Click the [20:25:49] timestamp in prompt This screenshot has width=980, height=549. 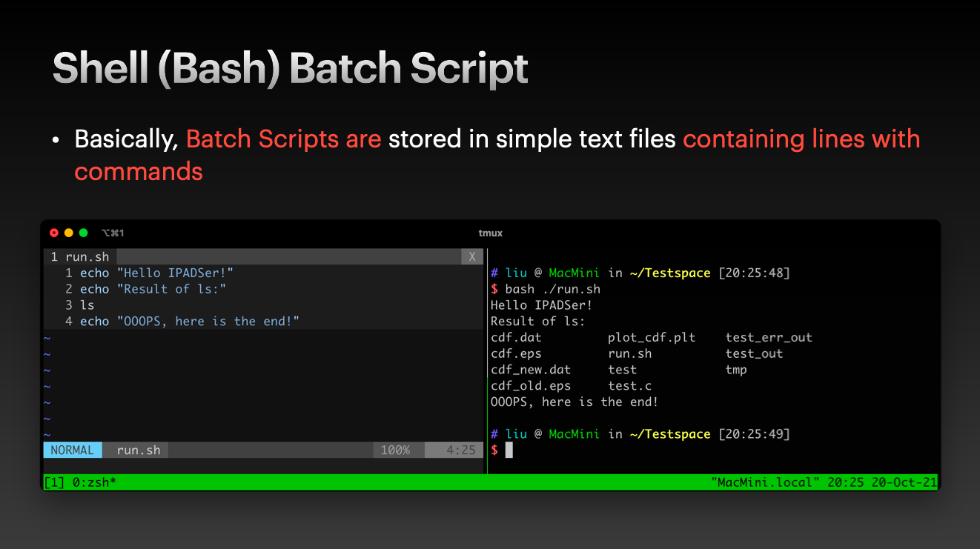[x=754, y=434]
